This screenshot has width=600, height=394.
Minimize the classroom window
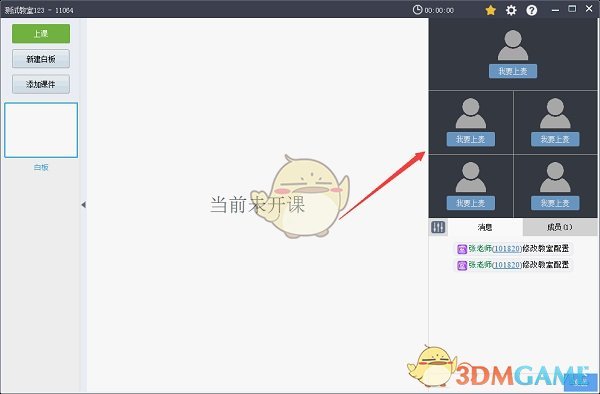[x=555, y=10]
